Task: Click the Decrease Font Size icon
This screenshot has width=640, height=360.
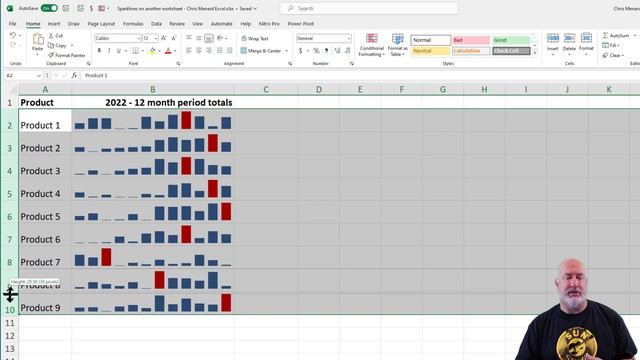Action: point(174,38)
